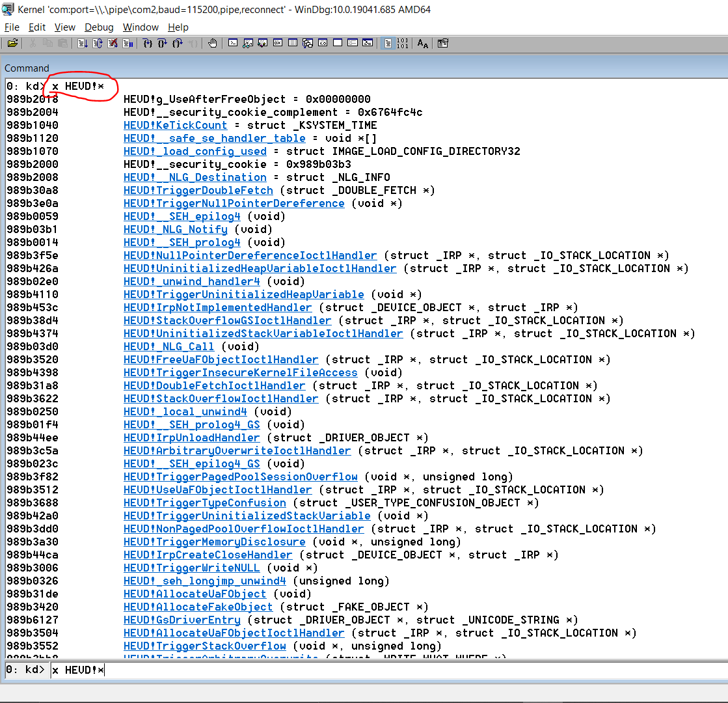Follow HEVD!TriggerInsecureKernelFileAccess link
This screenshot has height=703, width=728.
click(x=241, y=372)
